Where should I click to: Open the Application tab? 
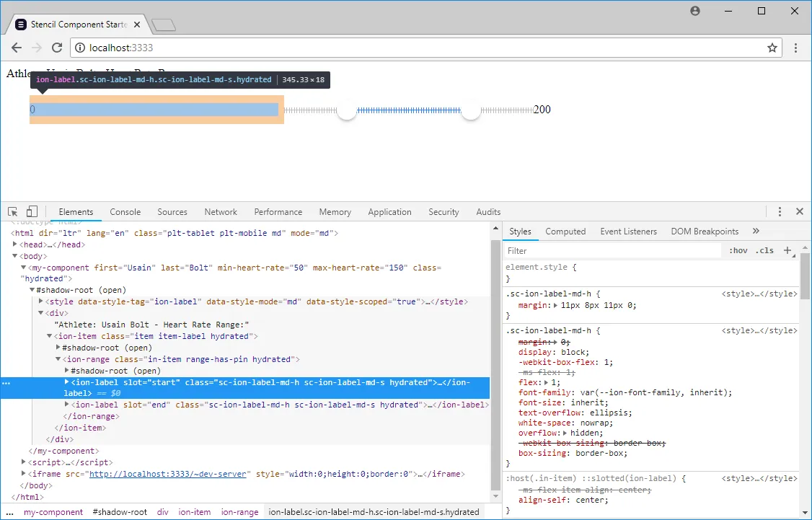pos(390,212)
